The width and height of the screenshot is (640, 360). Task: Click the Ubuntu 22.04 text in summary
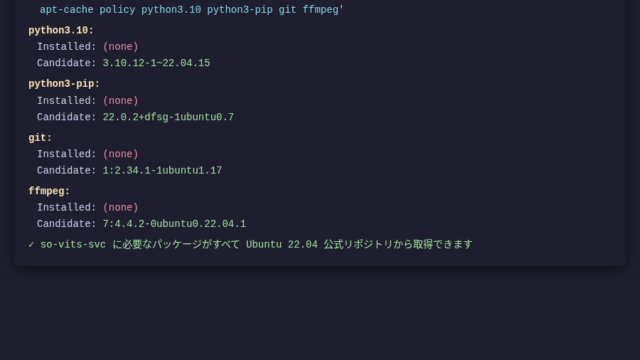point(282,244)
